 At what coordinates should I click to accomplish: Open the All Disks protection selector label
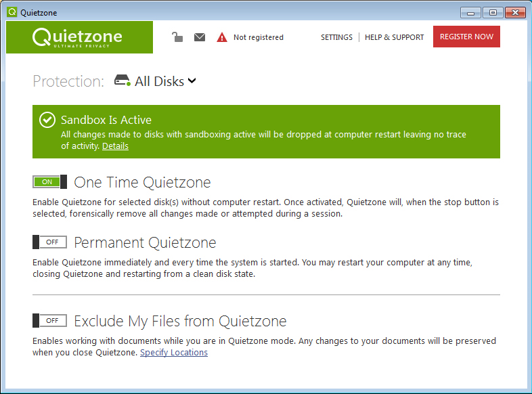pos(159,81)
